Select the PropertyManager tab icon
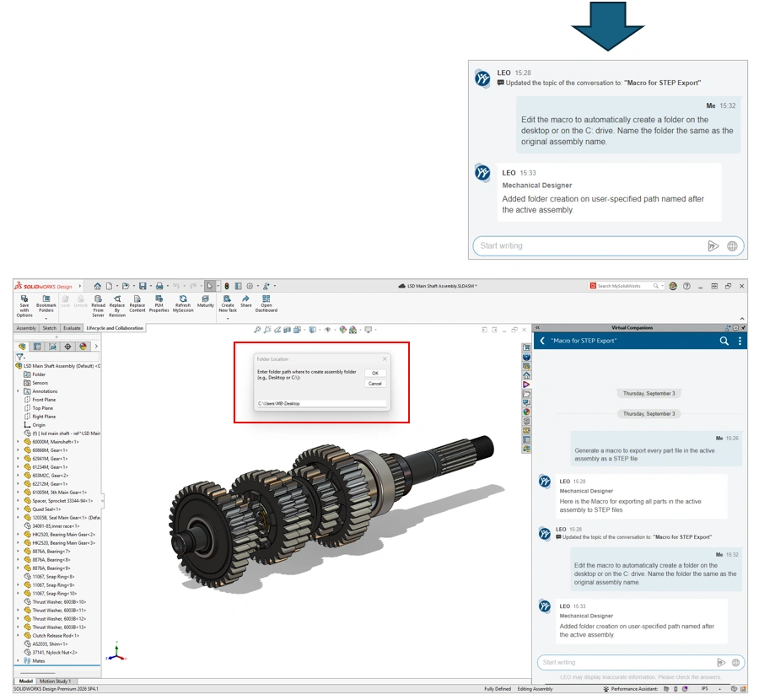The image size is (759, 700). point(37,346)
